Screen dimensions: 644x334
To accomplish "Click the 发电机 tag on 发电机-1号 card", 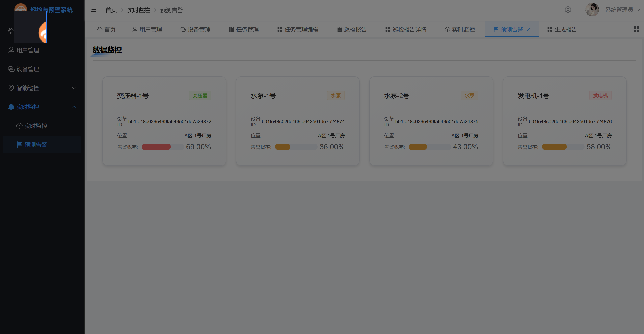I will click(600, 95).
